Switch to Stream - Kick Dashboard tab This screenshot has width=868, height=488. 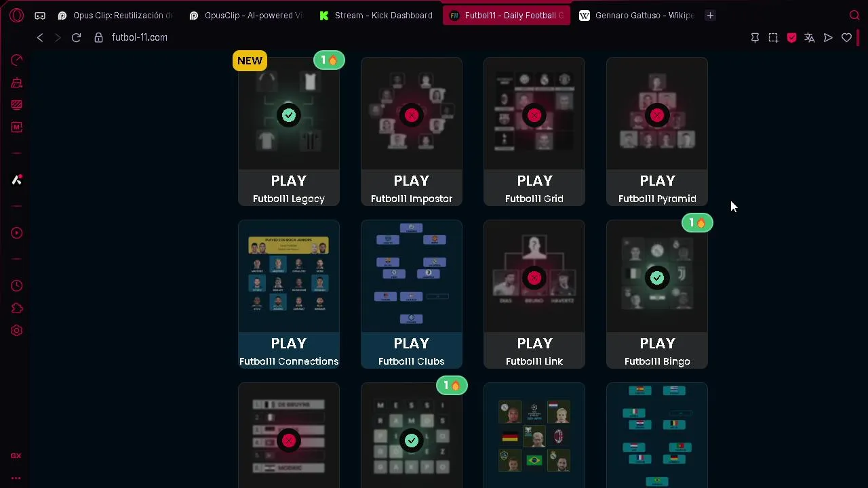coord(376,15)
